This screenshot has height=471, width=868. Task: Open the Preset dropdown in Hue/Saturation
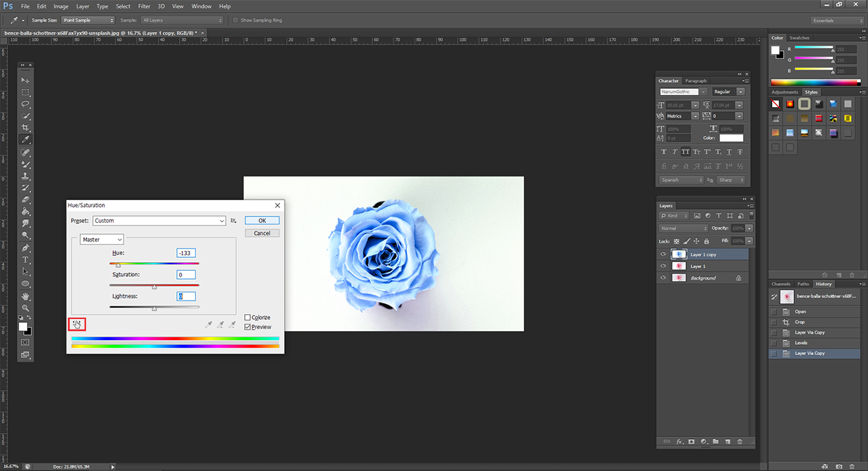(x=159, y=221)
